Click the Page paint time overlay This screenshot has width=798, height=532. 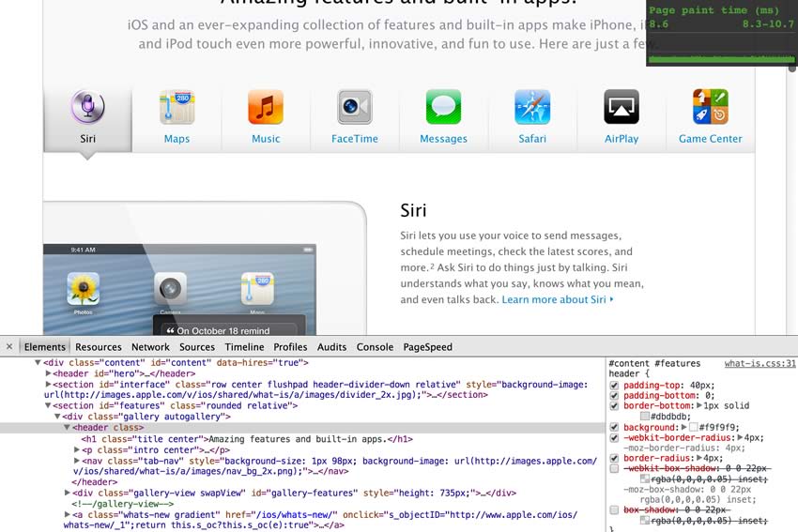[x=722, y=33]
